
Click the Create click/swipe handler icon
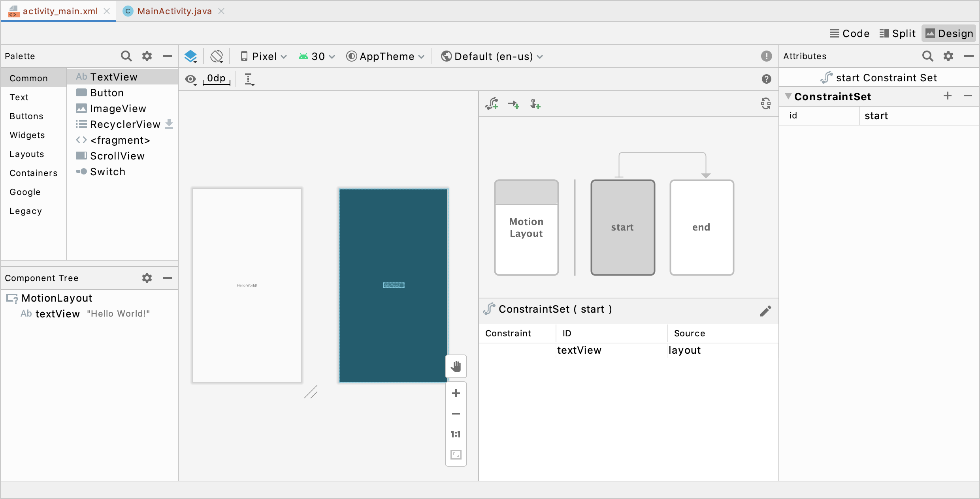535,104
